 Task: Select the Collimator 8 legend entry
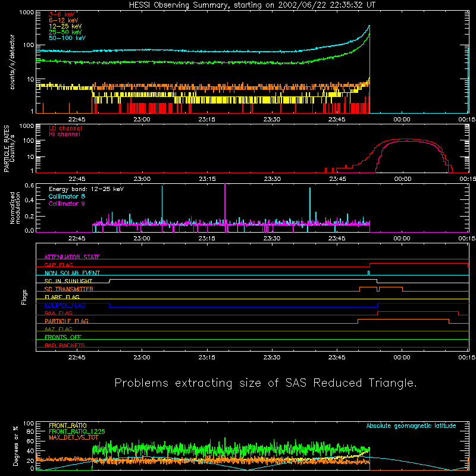67,196
